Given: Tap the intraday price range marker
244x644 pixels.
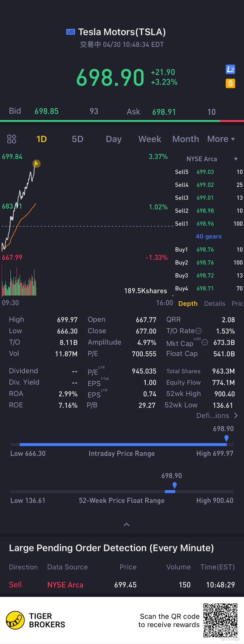Looking at the screenshot, I should (x=226, y=438).
